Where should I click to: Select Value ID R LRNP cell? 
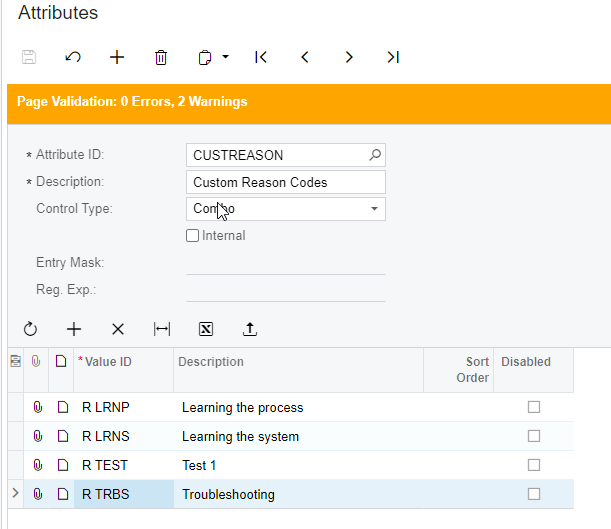[x=124, y=407]
